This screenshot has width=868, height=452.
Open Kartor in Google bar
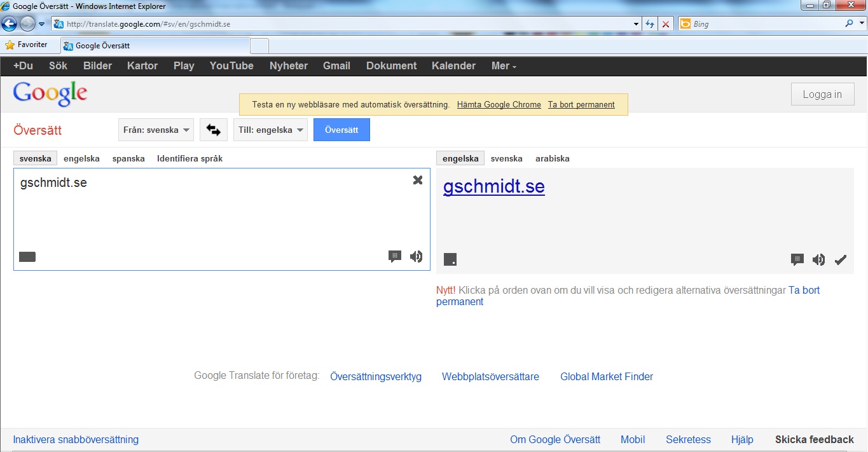tap(142, 65)
